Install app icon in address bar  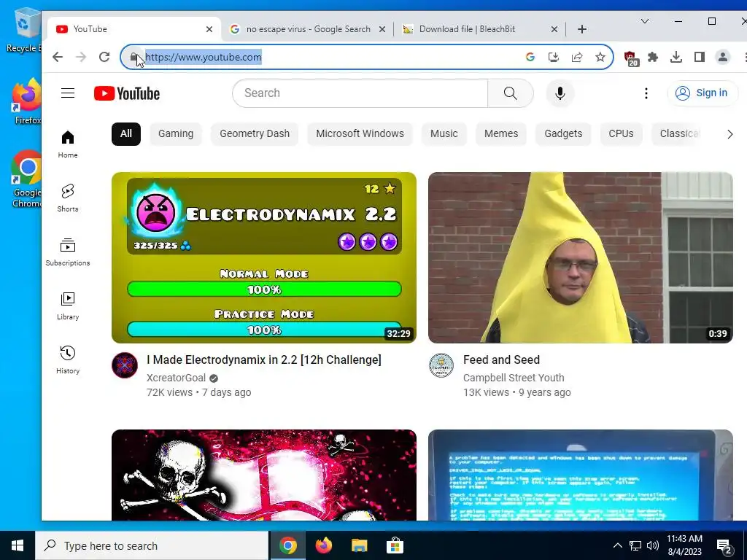point(553,57)
